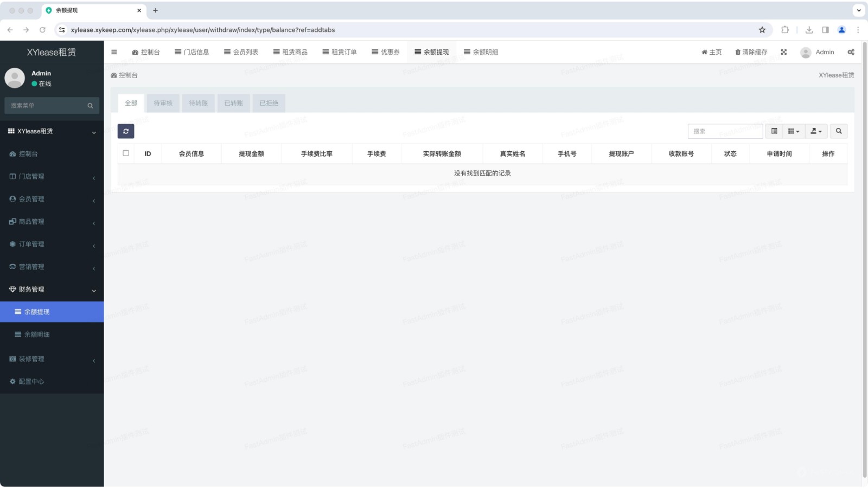Switch to 已转账 filter tab

click(x=234, y=103)
